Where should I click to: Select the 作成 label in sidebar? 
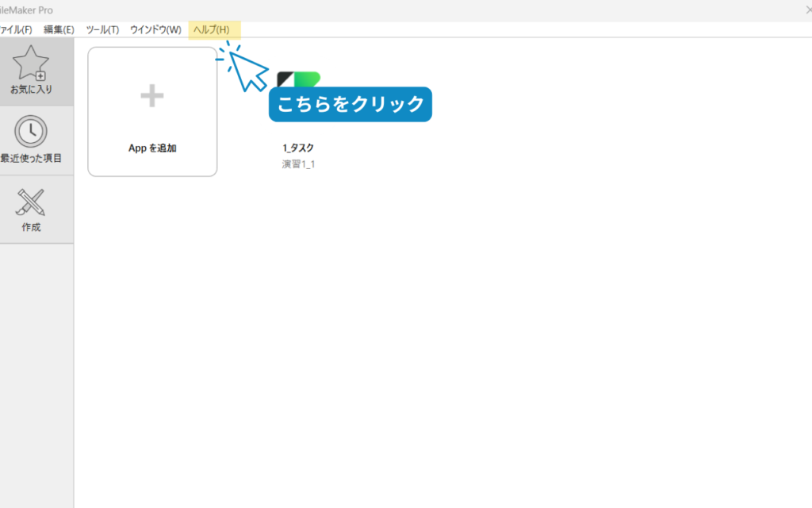click(x=31, y=227)
